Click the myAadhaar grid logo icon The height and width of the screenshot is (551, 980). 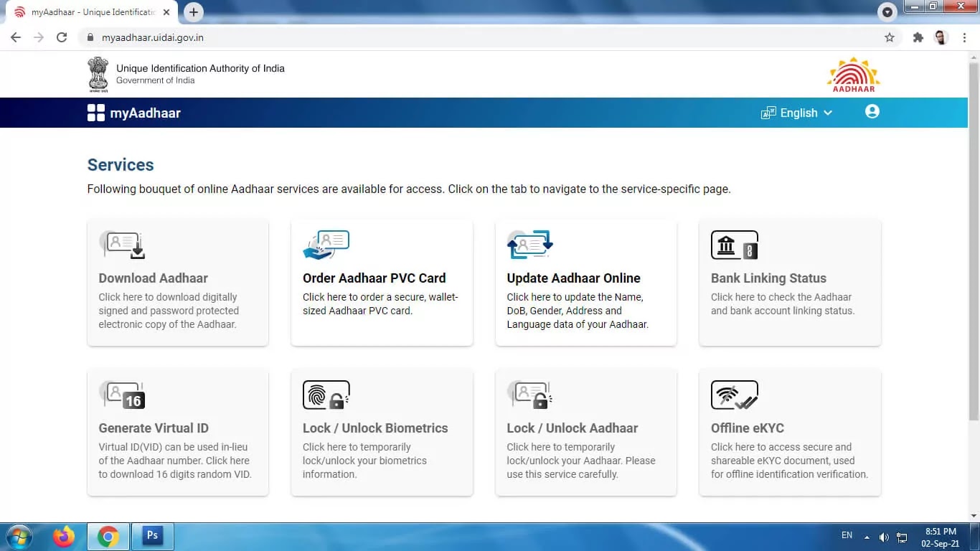coord(96,113)
